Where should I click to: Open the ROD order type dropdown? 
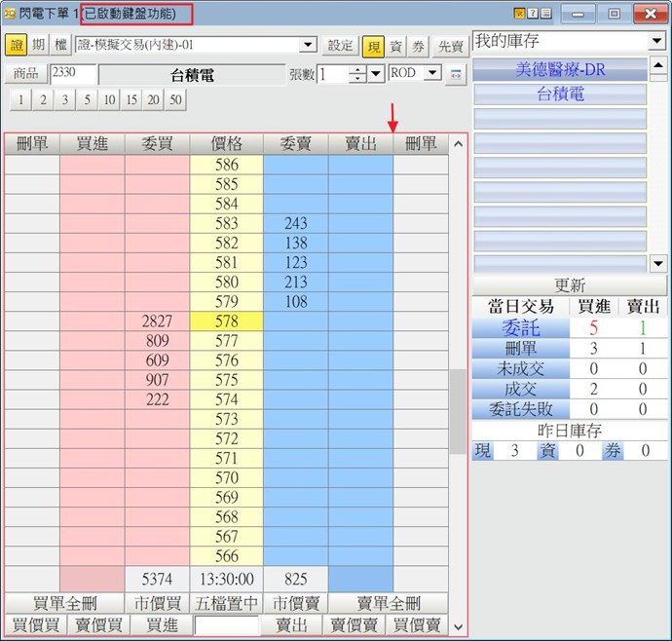click(431, 74)
